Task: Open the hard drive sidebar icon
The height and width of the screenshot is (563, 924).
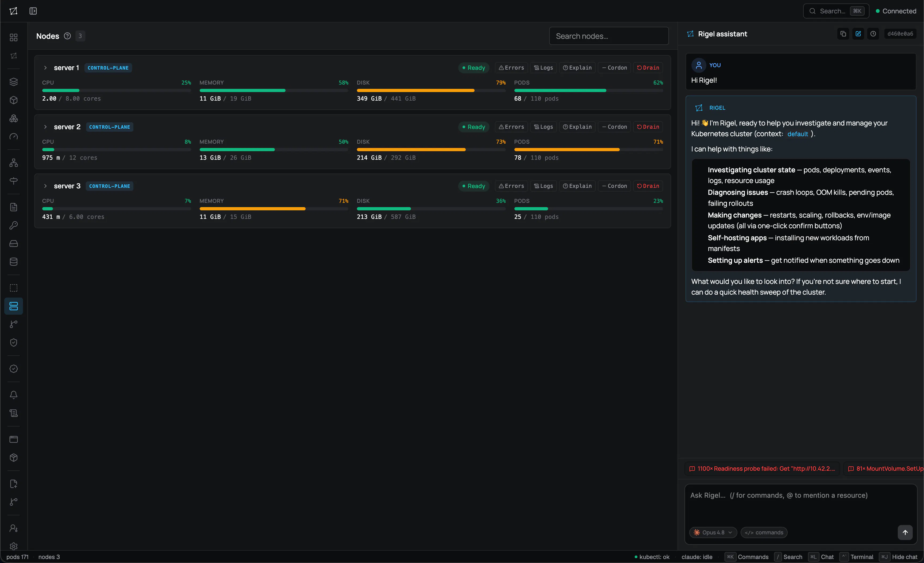Action: coord(13,244)
